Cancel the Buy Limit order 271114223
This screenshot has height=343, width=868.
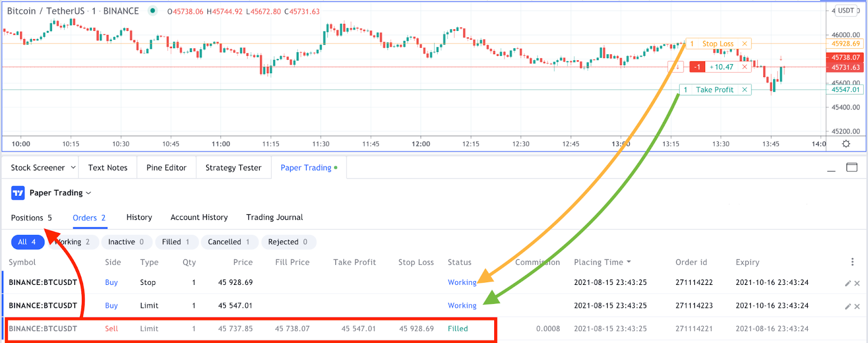coord(857,307)
